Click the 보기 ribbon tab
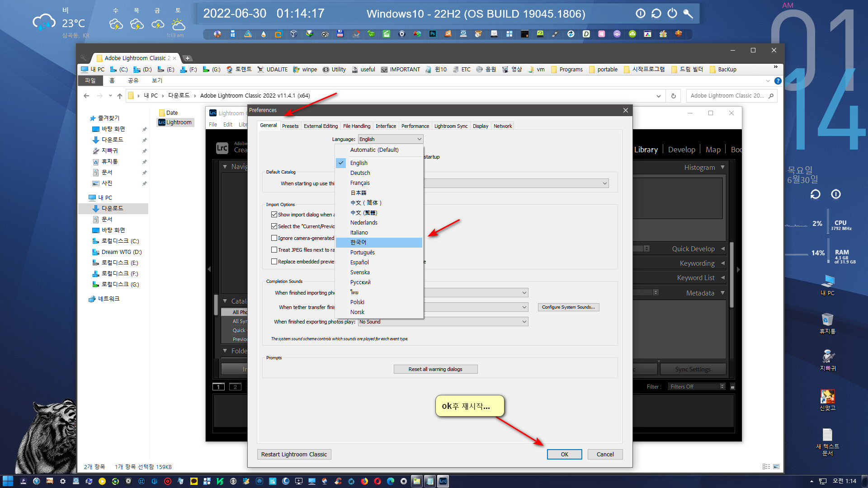 [x=157, y=80]
